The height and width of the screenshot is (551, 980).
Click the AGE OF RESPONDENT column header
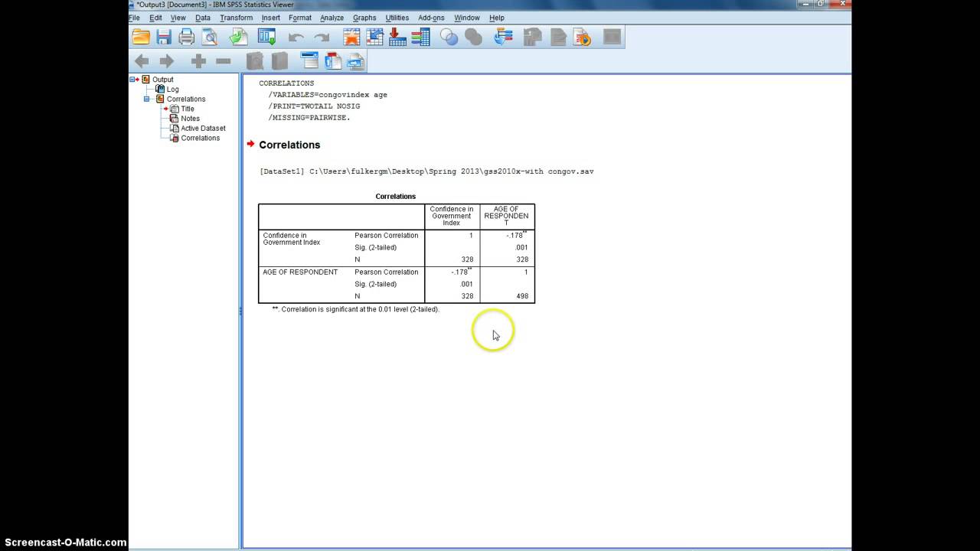pos(507,216)
